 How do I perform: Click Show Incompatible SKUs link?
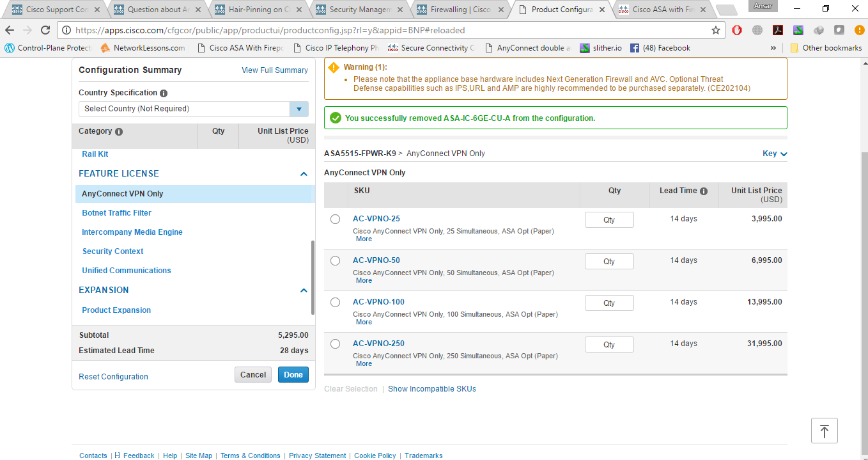[x=432, y=389]
